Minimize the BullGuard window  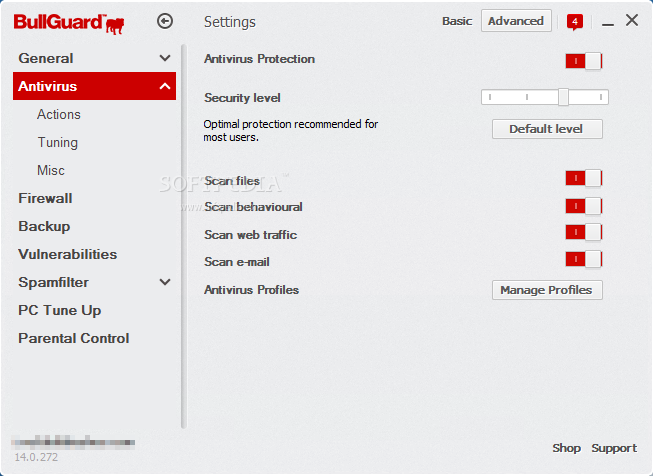608,24
